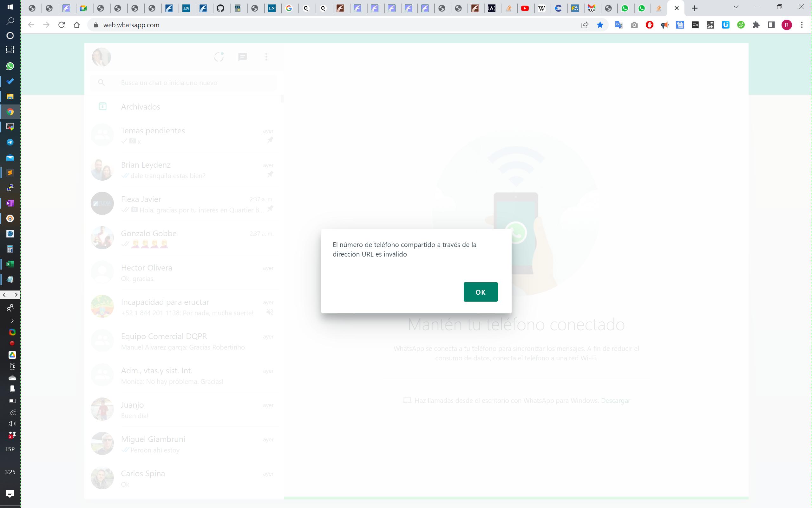Share this page via the share icon
Viewport: 812px width, 508px height.
click(585, 25)
